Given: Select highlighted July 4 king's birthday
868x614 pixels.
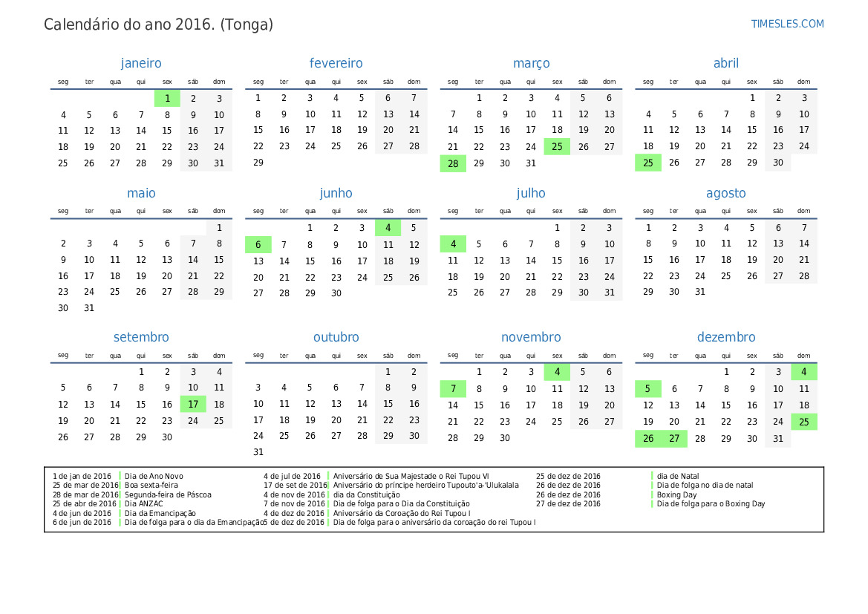Looking at the screenshot, I should coord(453,244).
